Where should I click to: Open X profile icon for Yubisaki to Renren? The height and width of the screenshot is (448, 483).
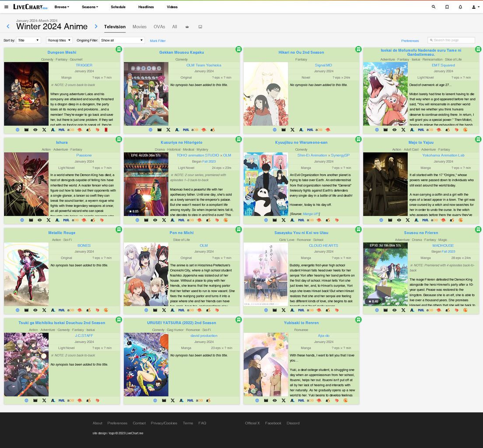[x=283, y=401]
